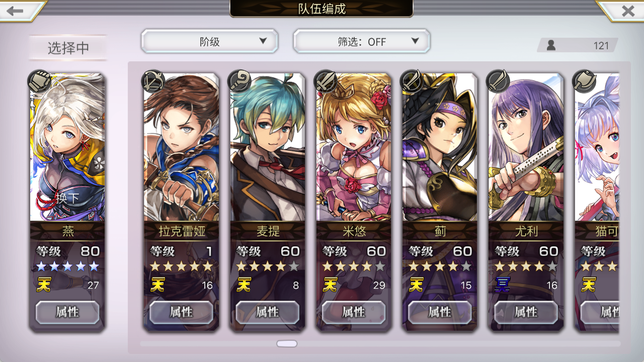Open the 筛选：OFF filter dropdown

pyautogui.click(x=362, y=41)
